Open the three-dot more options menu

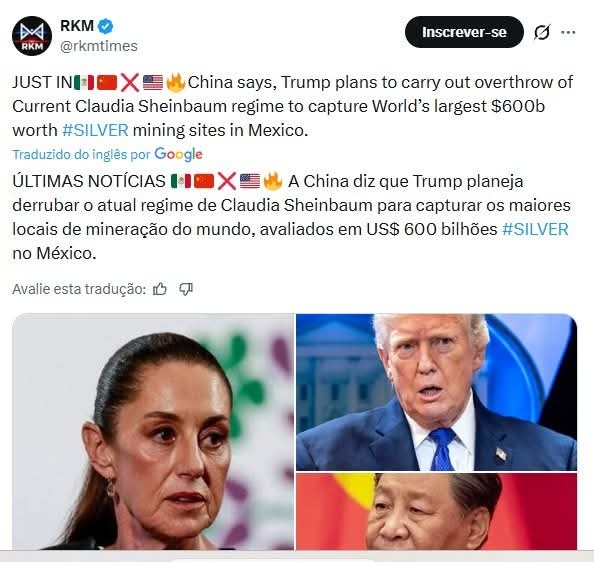click(568, 32)
